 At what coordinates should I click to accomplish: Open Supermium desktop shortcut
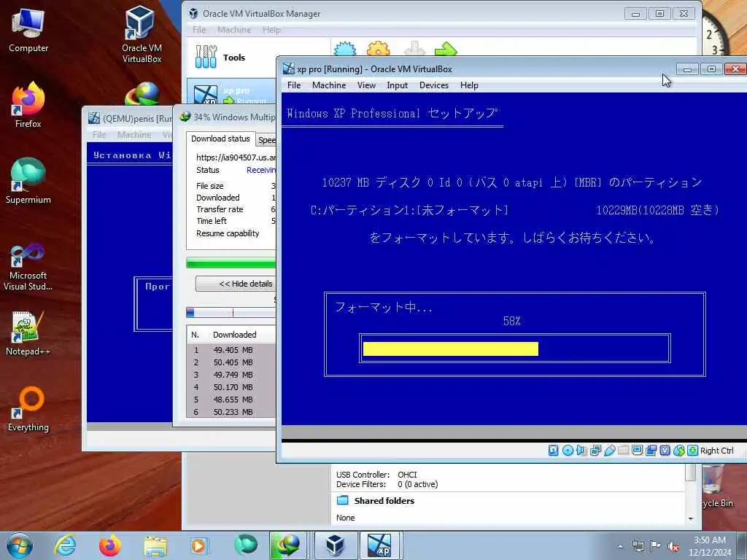[x=28, y=181]
